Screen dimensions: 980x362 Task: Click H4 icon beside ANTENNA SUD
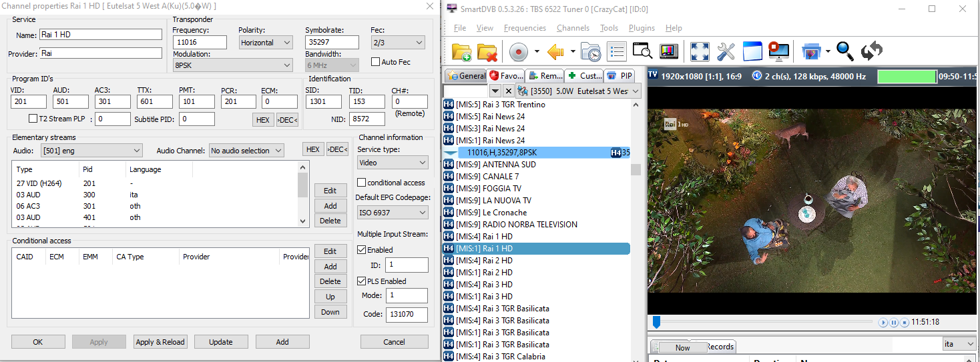[449, 165]
